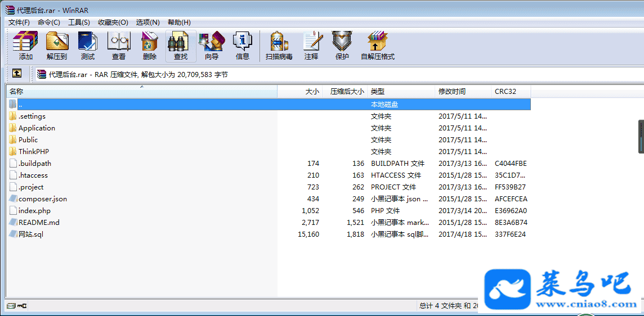644x316 pixels.
Task: Click the 添加 (Add) toolbar icon
Action: pyautogui.click(x=25, y=46)
